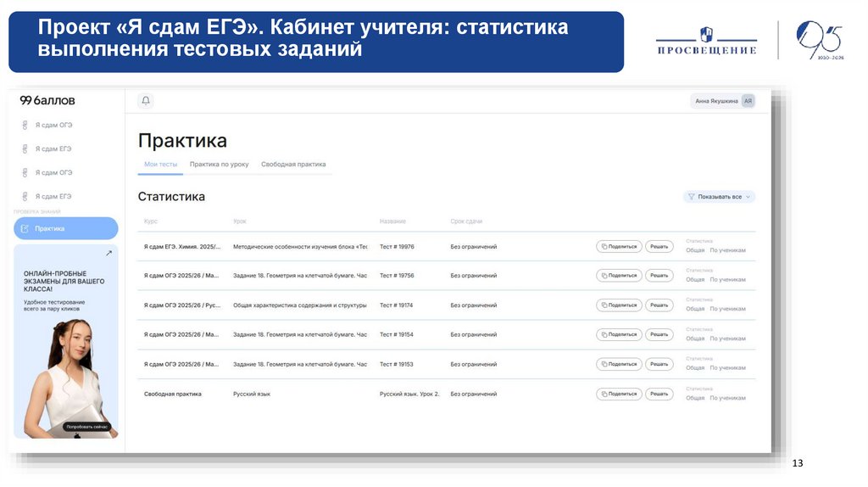Switch to the Свободная практика tab
The image size is (868, 487).
tap(293, 165)
